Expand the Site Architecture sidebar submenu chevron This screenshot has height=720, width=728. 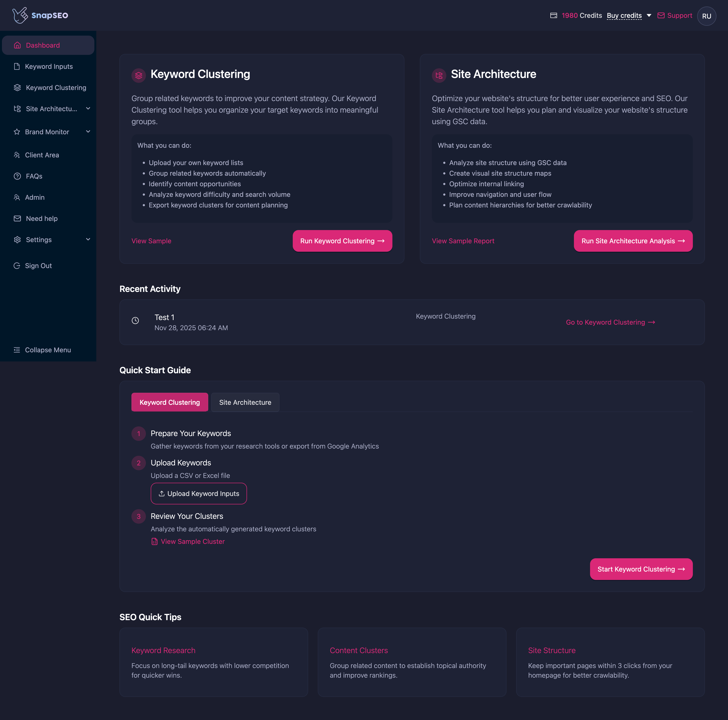pyautogui.click(x=88, y=109)
